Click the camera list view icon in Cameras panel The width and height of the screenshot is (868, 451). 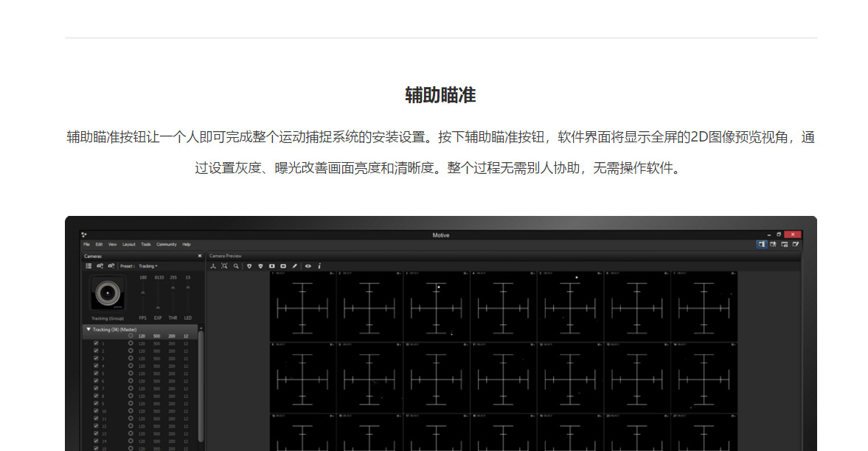click(88, 266)
